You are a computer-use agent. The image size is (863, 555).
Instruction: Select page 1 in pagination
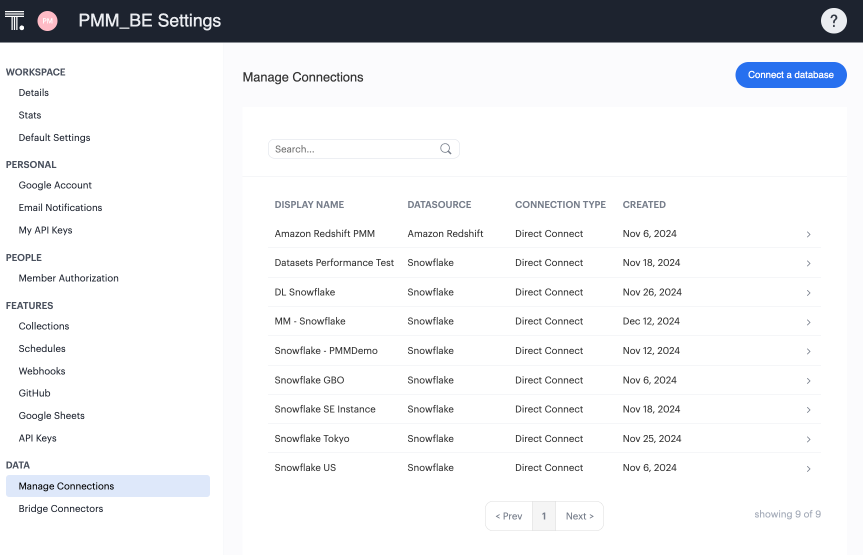[544, 516]
